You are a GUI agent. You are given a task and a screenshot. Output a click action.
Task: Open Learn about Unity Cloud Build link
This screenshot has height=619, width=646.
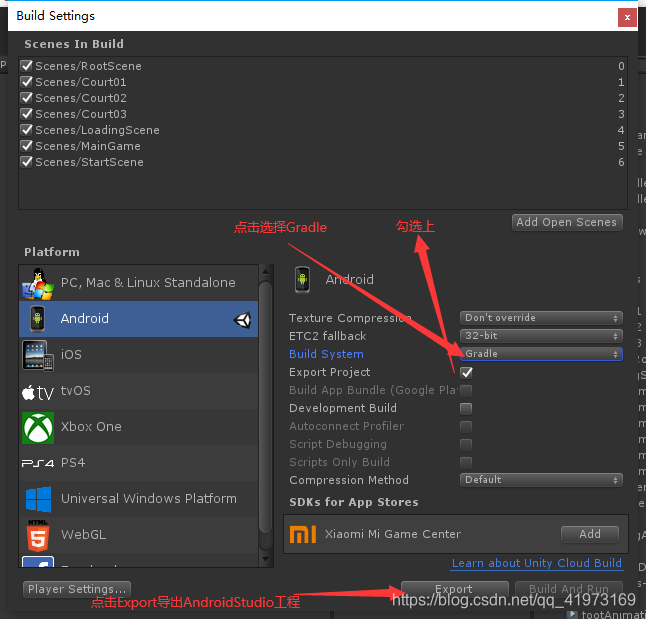[537, 563]
